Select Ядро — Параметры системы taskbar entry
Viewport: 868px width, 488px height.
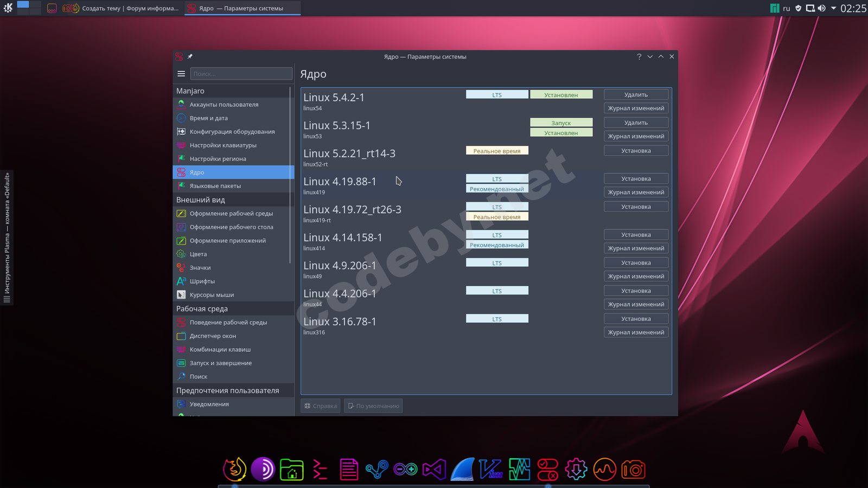242,8
